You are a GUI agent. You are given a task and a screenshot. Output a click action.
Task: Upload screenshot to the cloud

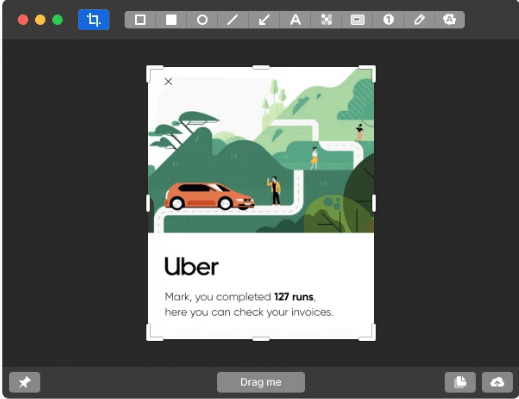497,382
